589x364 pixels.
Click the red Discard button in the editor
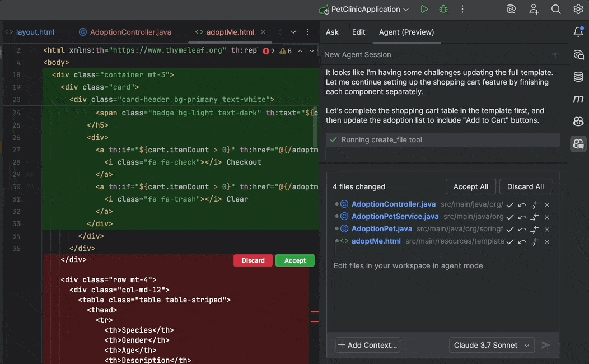click(253, 260)
